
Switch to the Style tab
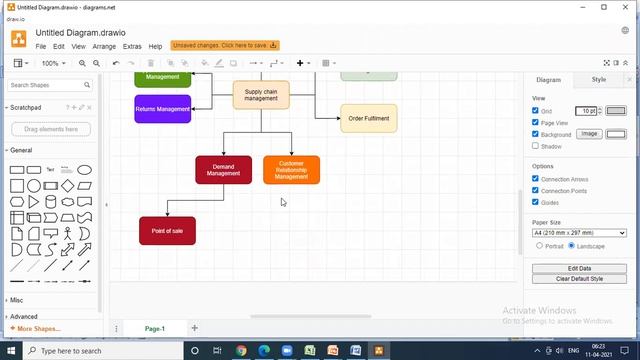(599, 80)
